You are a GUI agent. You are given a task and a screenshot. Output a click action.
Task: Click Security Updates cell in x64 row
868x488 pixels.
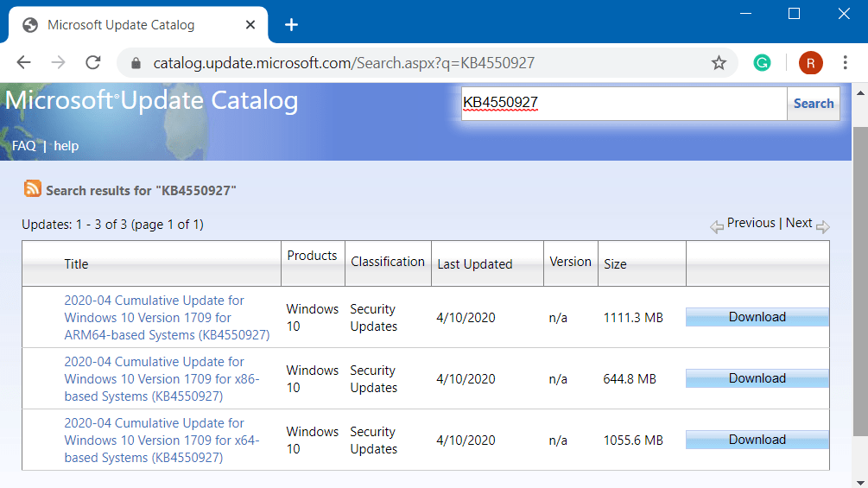tap(374, 440)
